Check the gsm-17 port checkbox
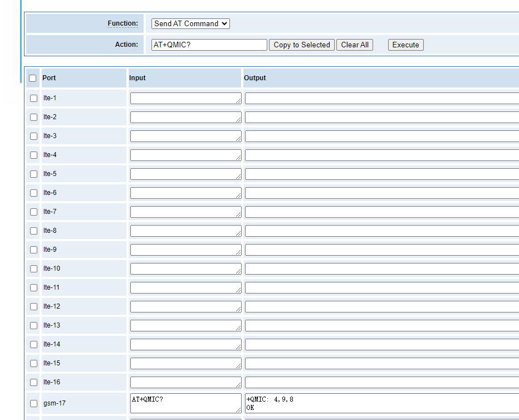 34,403
